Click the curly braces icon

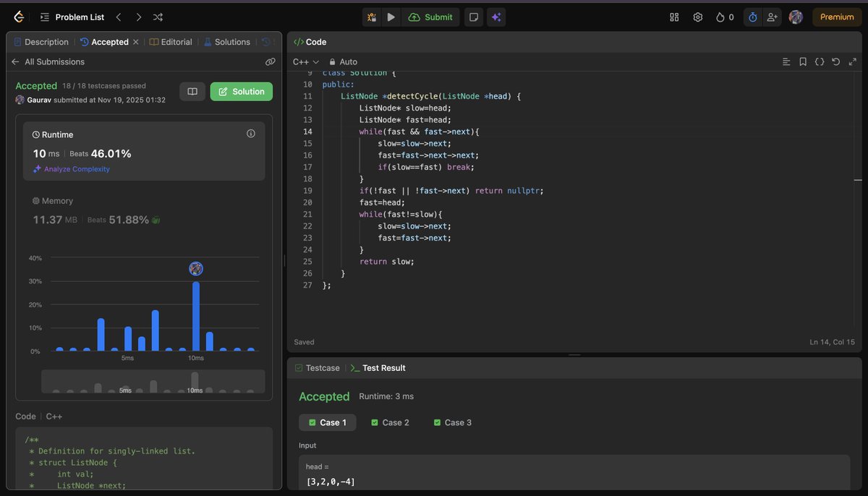(x=820, y=62)
